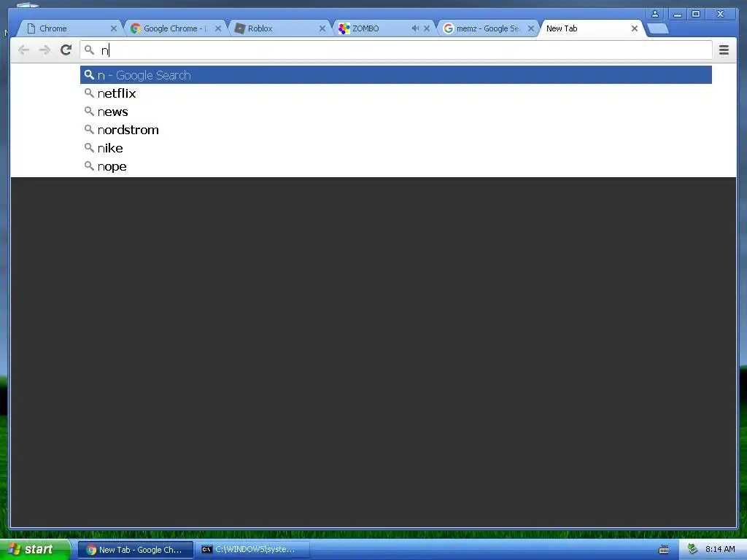747x560 pixels.
Task: Switch to the Google Chrome tab
Action: pos(174,28)
